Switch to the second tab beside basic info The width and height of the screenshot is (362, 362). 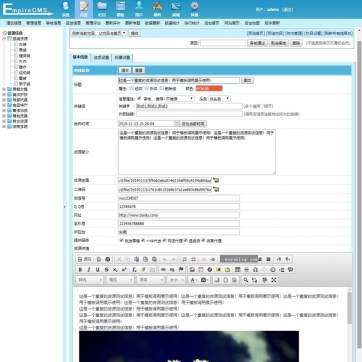point(101,58)
